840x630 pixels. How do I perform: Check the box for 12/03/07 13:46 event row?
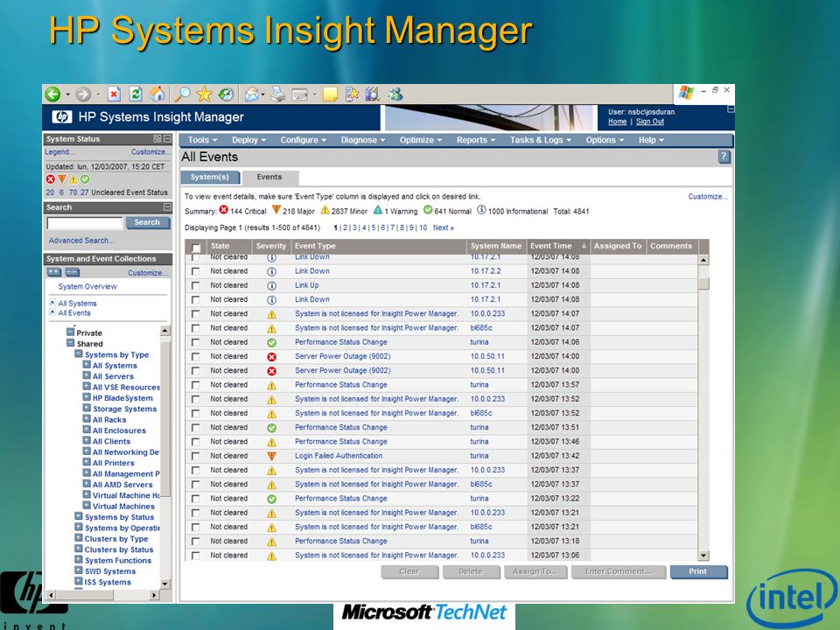click(x=195, y=442)
